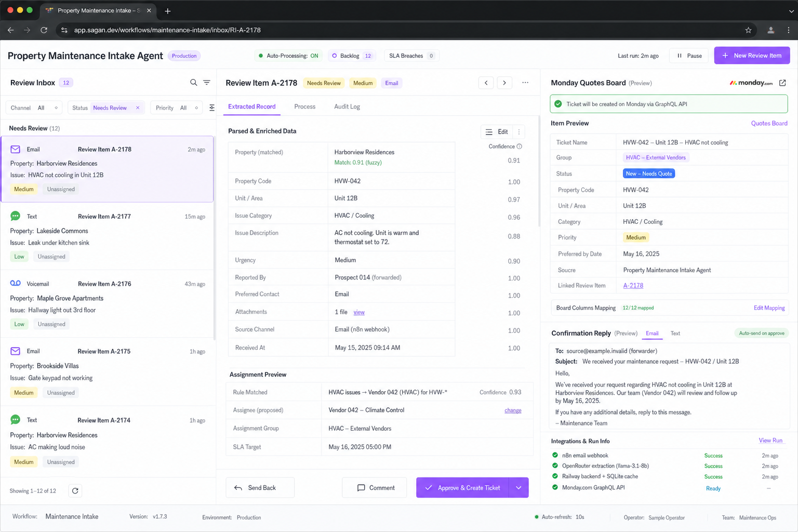Click the email icon of item A-2175
Screen dimensions: 798x532
point(16,351)
